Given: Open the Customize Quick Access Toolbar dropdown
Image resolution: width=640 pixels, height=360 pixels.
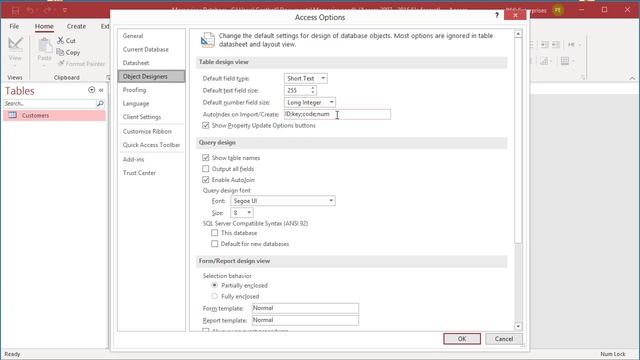Looking at the screenshot, I should tap(64, 10).
